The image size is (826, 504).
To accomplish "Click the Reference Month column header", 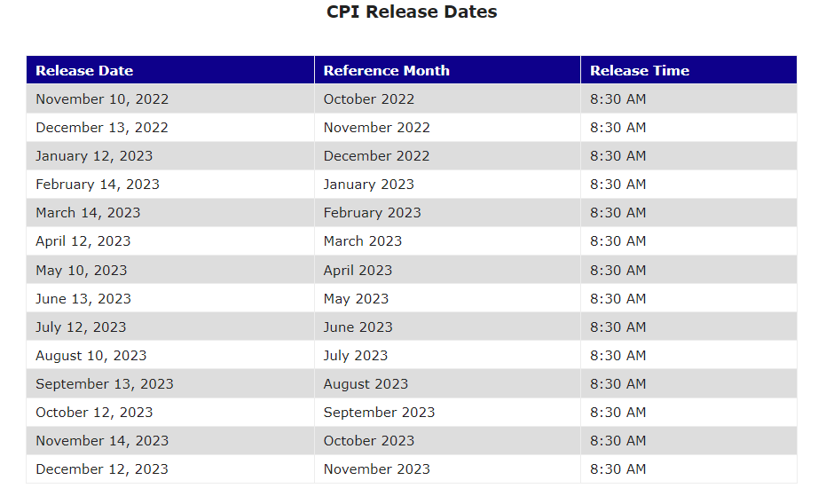I will 386,71.
